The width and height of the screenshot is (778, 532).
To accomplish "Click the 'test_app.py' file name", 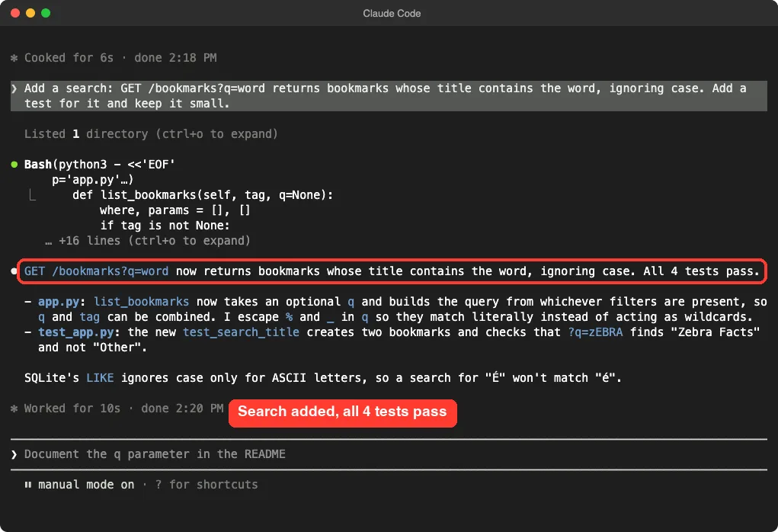I will click(76, 332).
